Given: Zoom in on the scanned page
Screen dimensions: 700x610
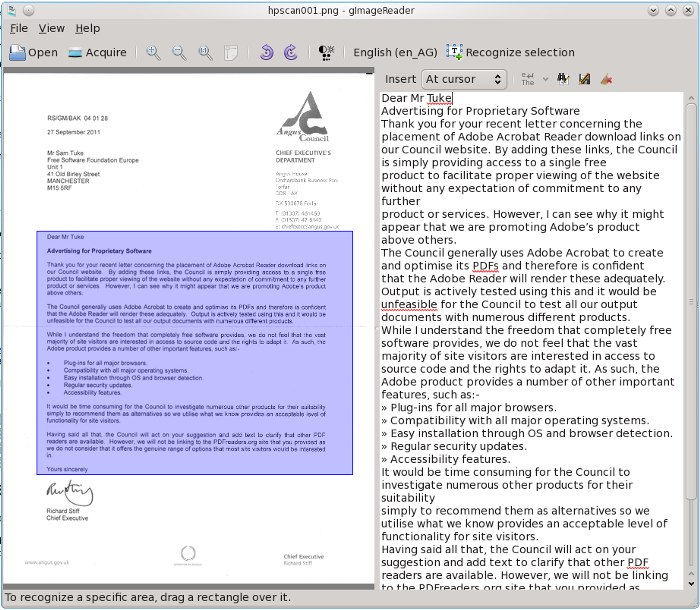Looking at the screenshot, I should 154,52.
